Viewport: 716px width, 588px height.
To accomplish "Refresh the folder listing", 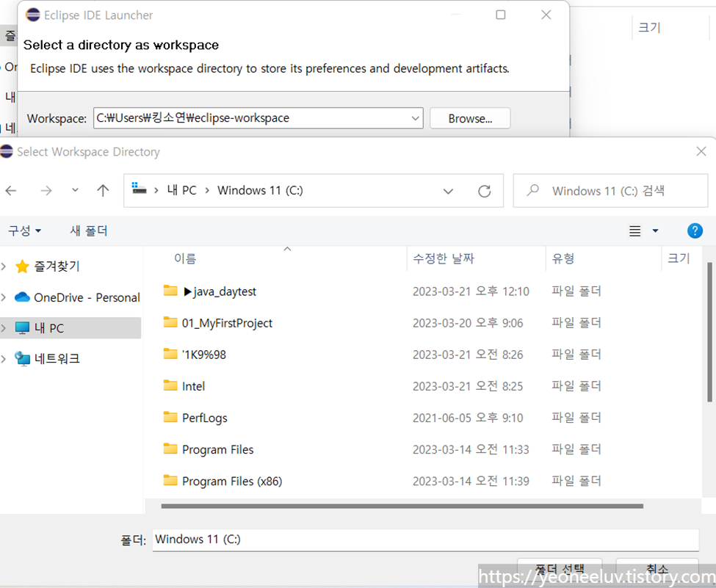I will tap(485, 191).
